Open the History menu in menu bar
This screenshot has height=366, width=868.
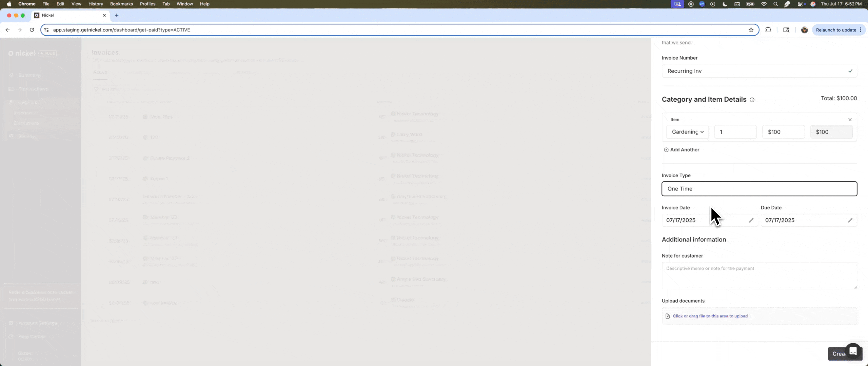click(x=95, y=4)
